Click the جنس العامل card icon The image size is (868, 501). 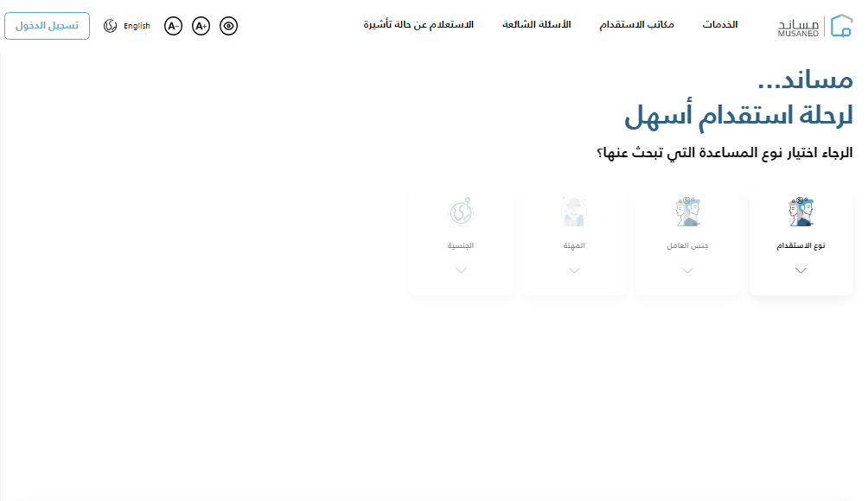tap(687, 212)
